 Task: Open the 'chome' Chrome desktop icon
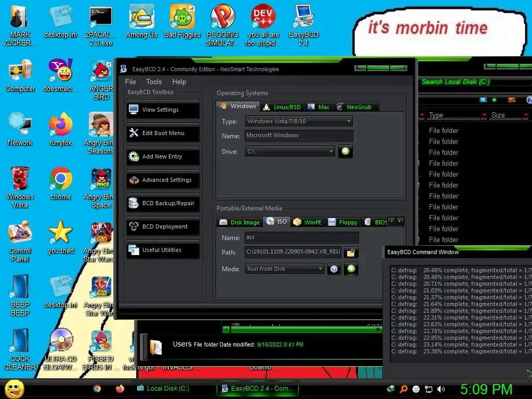pos(60,183)
